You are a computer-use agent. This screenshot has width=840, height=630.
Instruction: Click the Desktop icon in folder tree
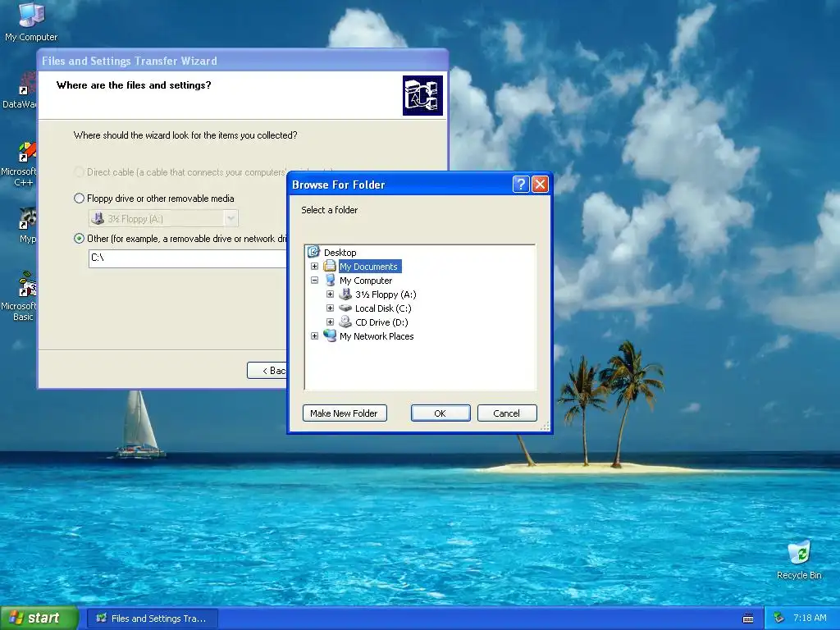tap(314, 252)
